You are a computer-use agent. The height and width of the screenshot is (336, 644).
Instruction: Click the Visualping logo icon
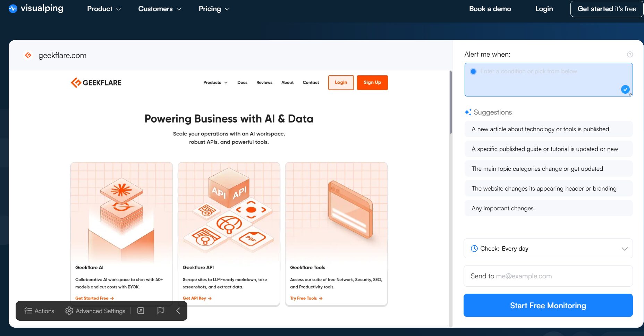pyautogui.click(x=13, y=9)
